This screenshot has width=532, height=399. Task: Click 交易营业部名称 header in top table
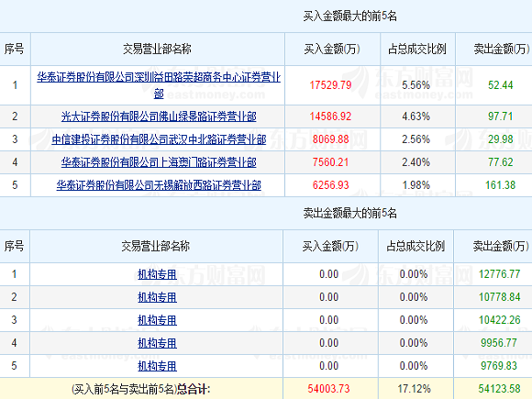click(x=157, y=50)
